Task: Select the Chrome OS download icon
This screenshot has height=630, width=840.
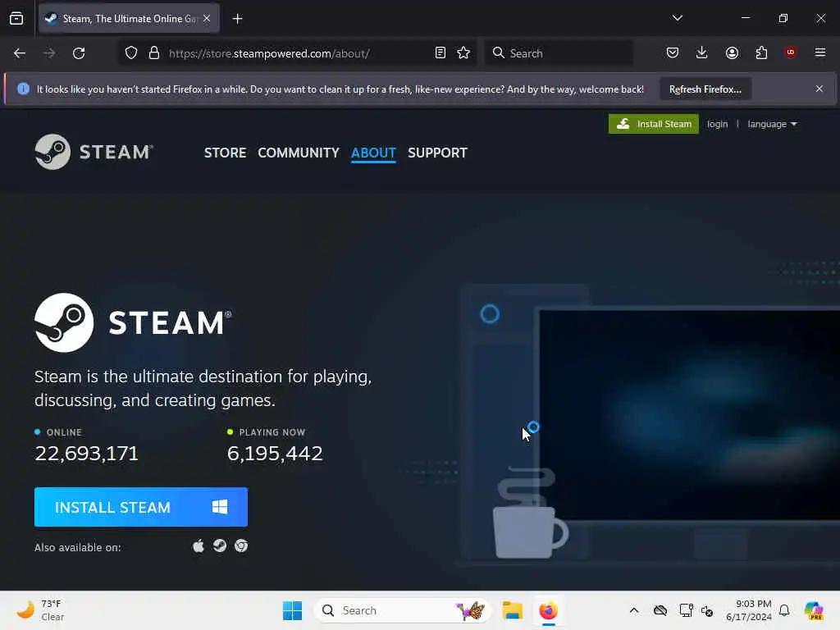Action: point(241,546)
